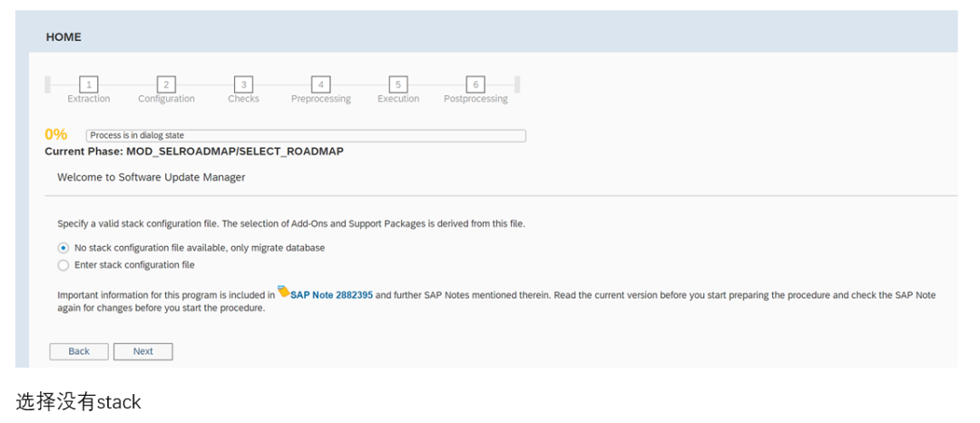Click the SAP Note tag icon
980x423 pixels.
pyautogui.click(x=283, y=291)
